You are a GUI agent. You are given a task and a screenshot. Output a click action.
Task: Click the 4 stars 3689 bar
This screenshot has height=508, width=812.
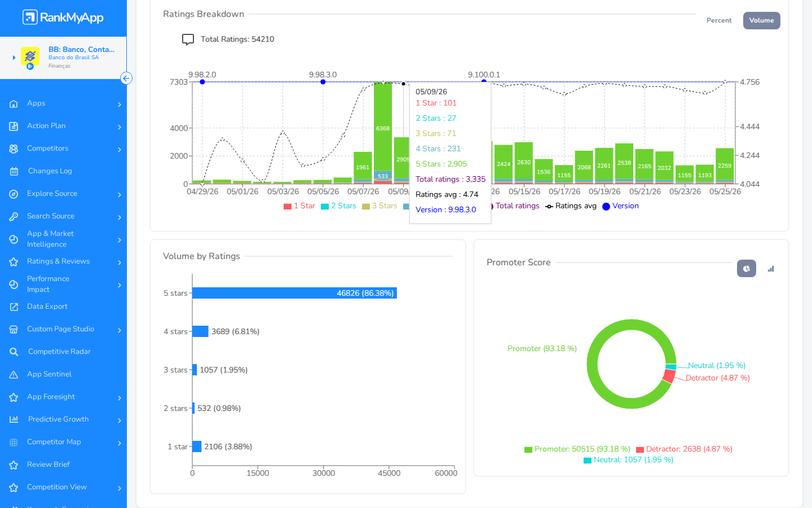(x=201, y=331)
